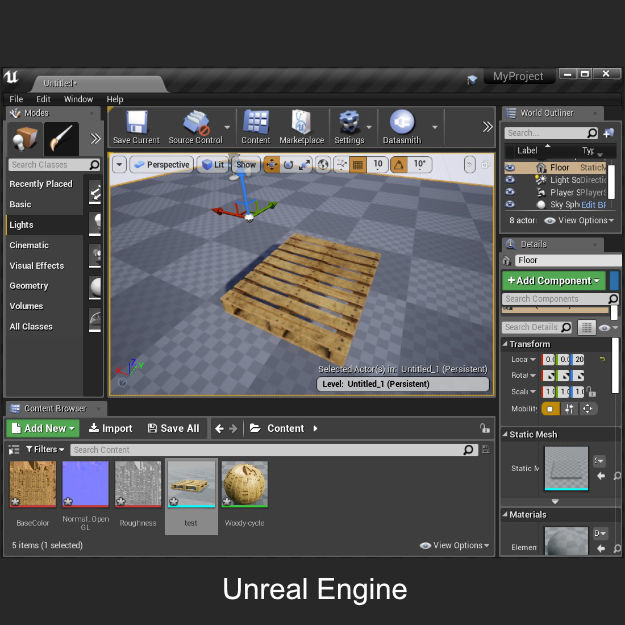625x625 pixels.
Task: Click the maximize viewport icon
Action: click(485, 164)
